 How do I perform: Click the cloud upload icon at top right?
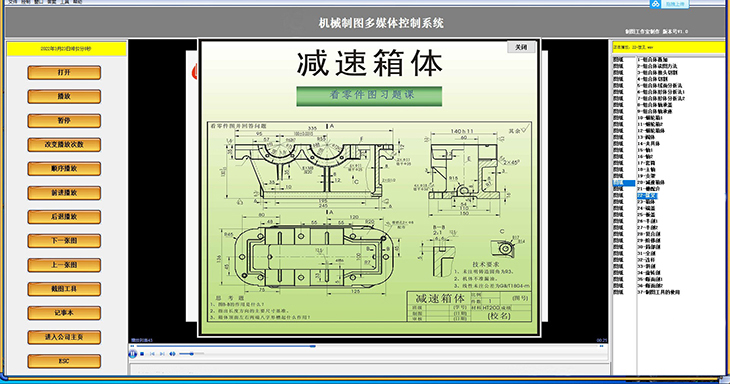click(x=656, y=4)
